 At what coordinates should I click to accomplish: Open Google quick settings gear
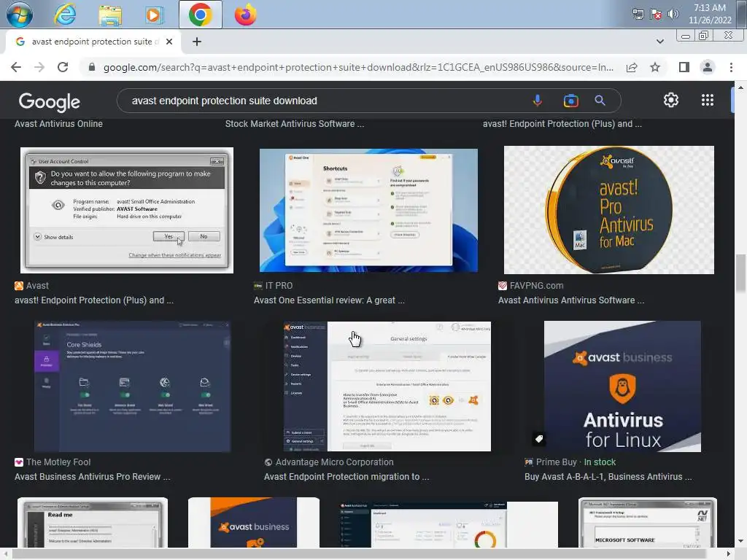point(671,100)
